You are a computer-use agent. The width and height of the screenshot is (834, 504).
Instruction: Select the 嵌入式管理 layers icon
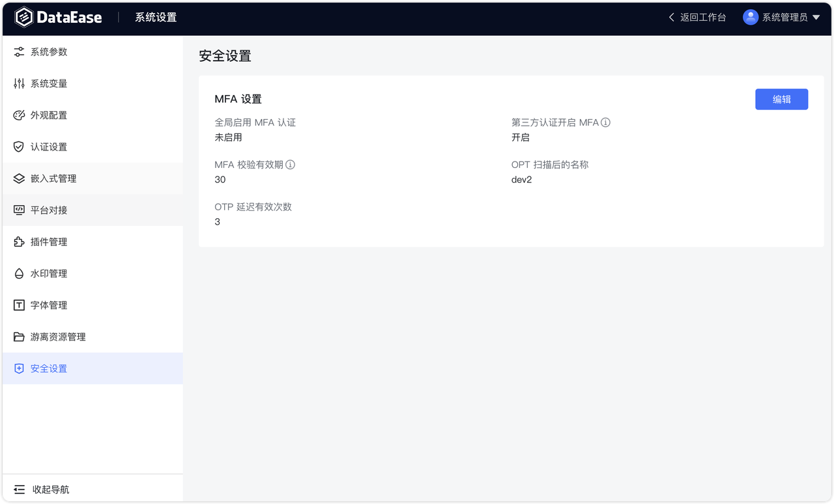(x=19, y=178)
